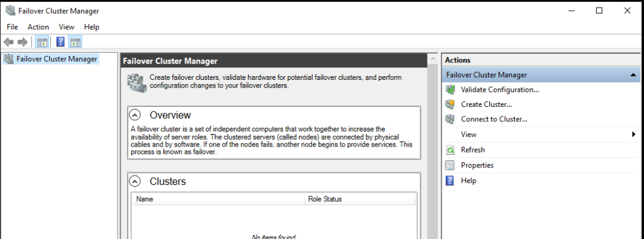
Task: Toggle the Show/Hide Action Pane toolbar icon
Action: [x=75, y=42]
